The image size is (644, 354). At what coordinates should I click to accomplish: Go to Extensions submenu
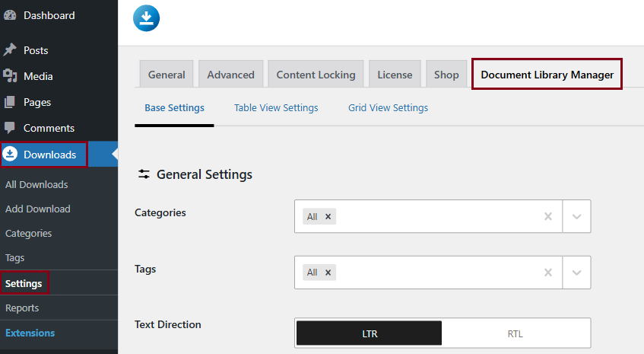click(x=30, y=333)
